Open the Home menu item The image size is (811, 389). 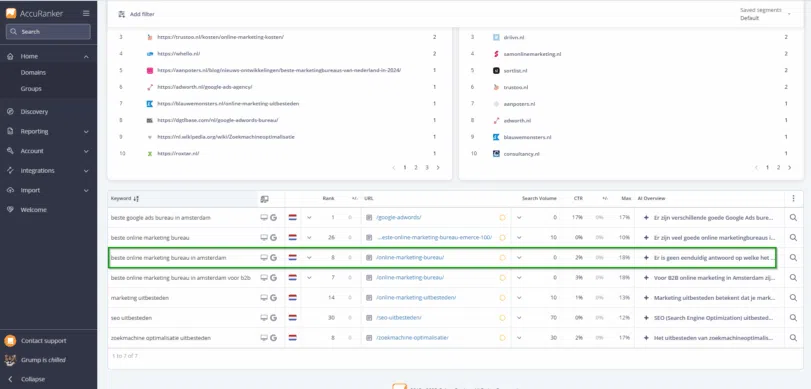[29, 56]
